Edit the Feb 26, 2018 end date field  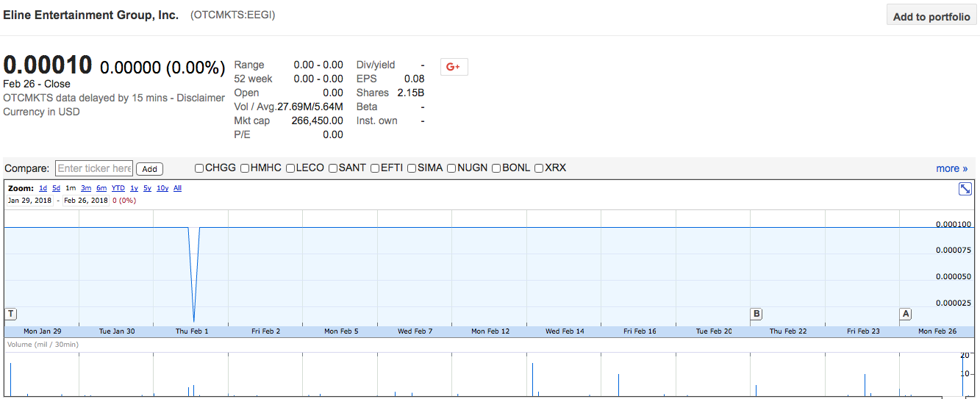click(x=85, y=200)
